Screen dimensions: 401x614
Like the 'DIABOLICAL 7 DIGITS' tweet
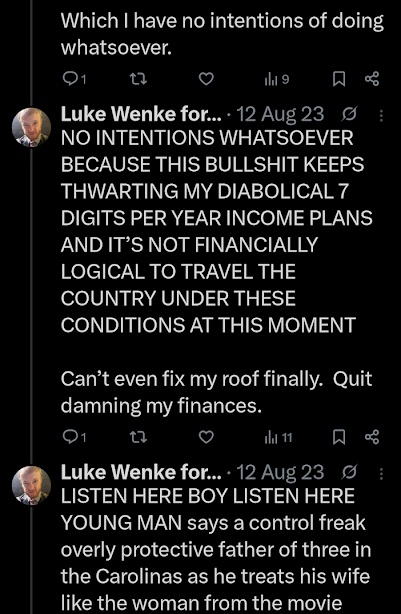(x=206, y=437)
